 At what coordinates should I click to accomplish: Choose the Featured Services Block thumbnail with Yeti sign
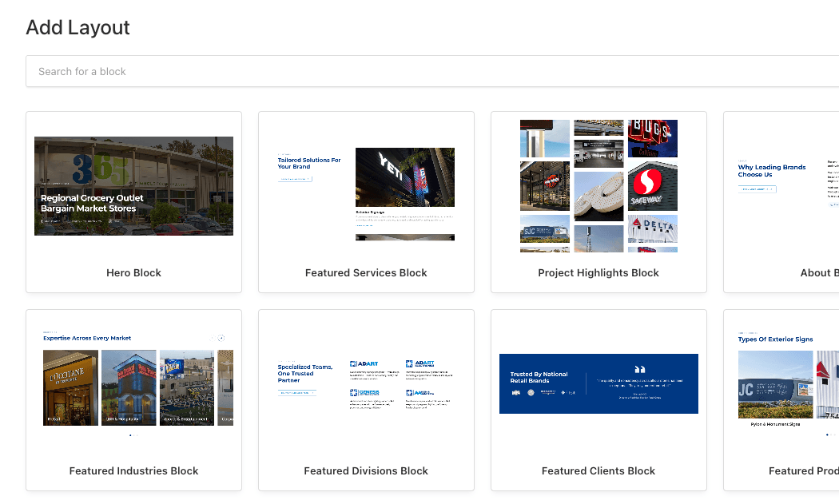(404, 177)
